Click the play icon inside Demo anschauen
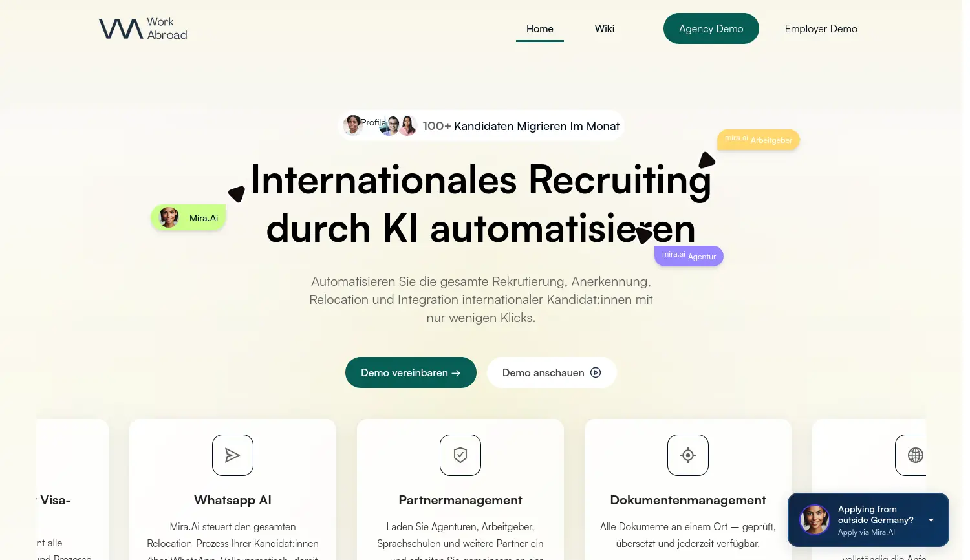970x560 pixels. pyautogui.click(x=595, y=372)
